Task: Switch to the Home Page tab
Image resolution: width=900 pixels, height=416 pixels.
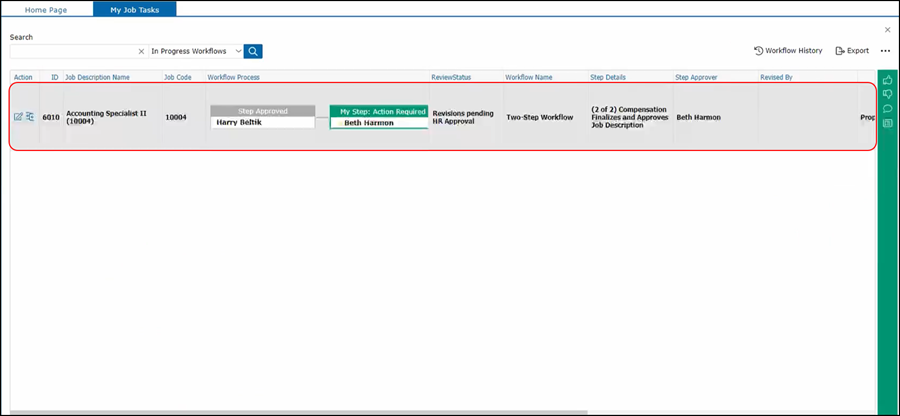Action: [48, 9]
